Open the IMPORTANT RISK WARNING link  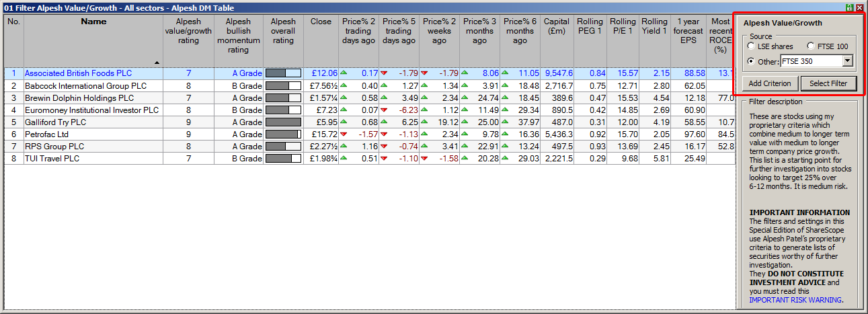click(796, 300)
